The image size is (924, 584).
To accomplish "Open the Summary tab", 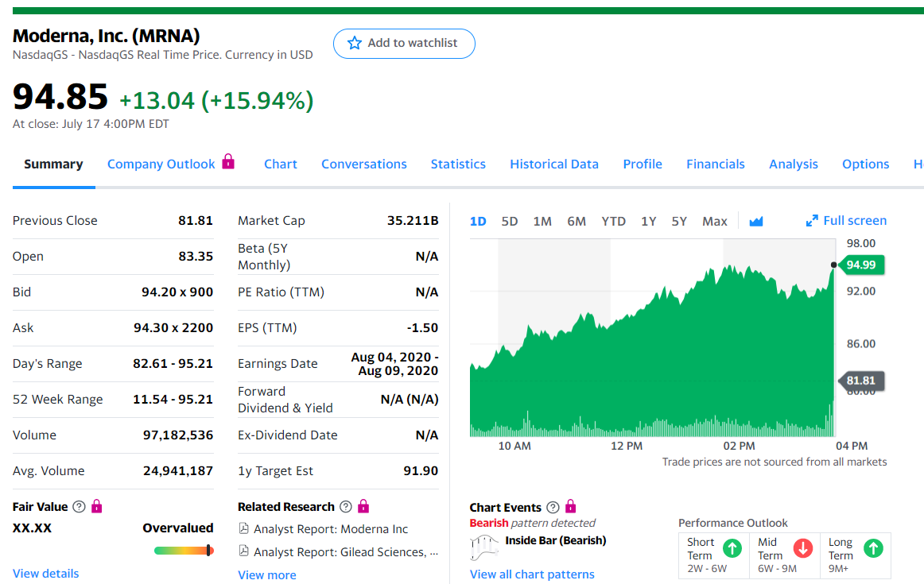I will tap(53, 164).
